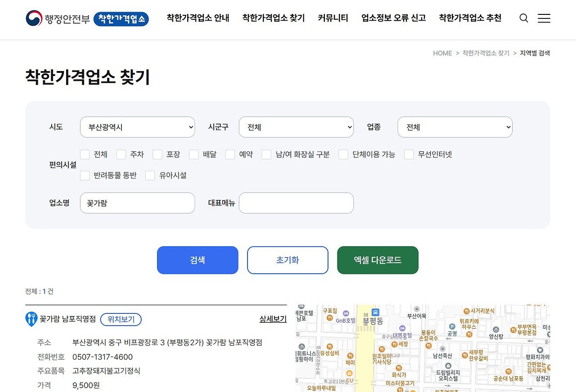Open the 커뮤니티 menu in the navigation

pos(333,18)
